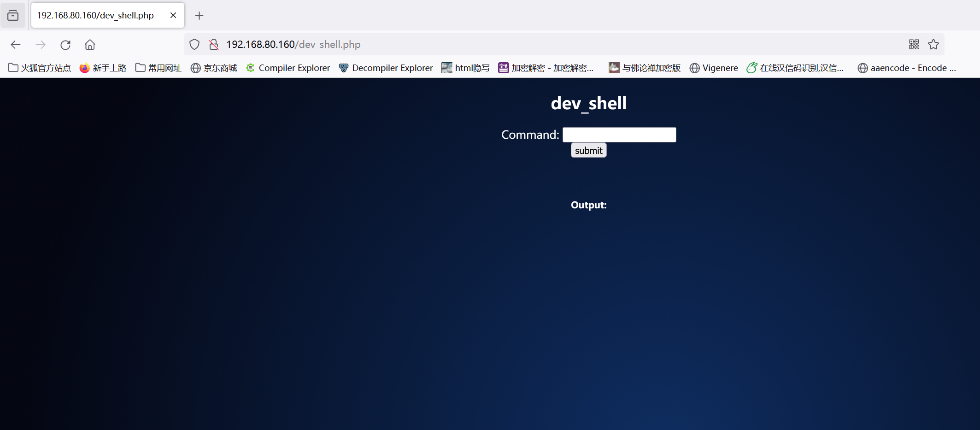Open 与佛论禅加密版 bookmark
The width and height of the screenshot is (980, 430).
pyautogui.click(x=645, y=68)
